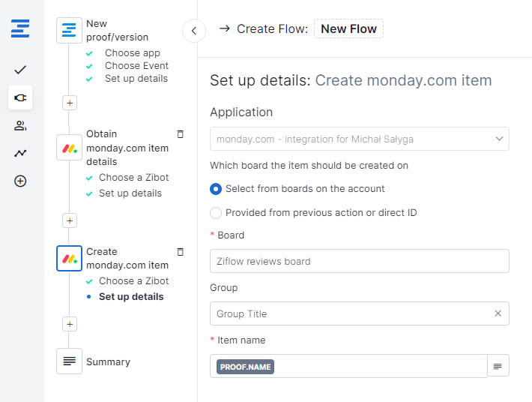Viewport: 532px width, 402px height.
Task: Click the Ziflow logo in sidebar
Action: [20, 30]
